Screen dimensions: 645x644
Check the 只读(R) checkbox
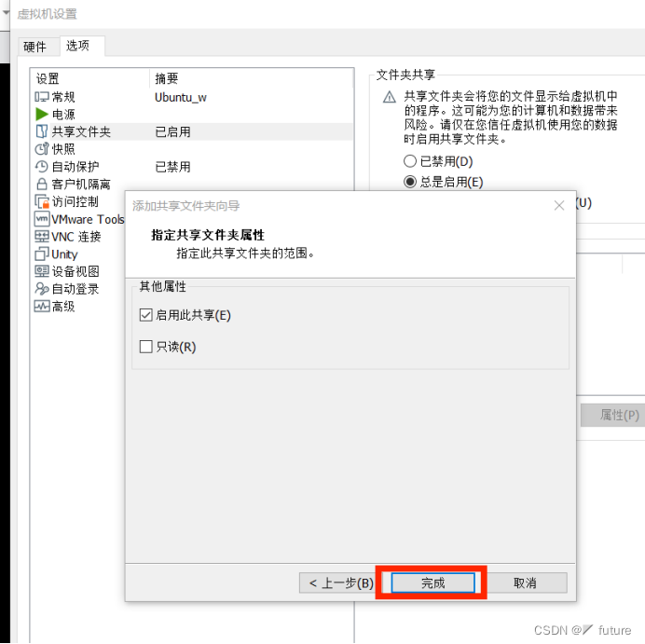(x=145, y=347)
